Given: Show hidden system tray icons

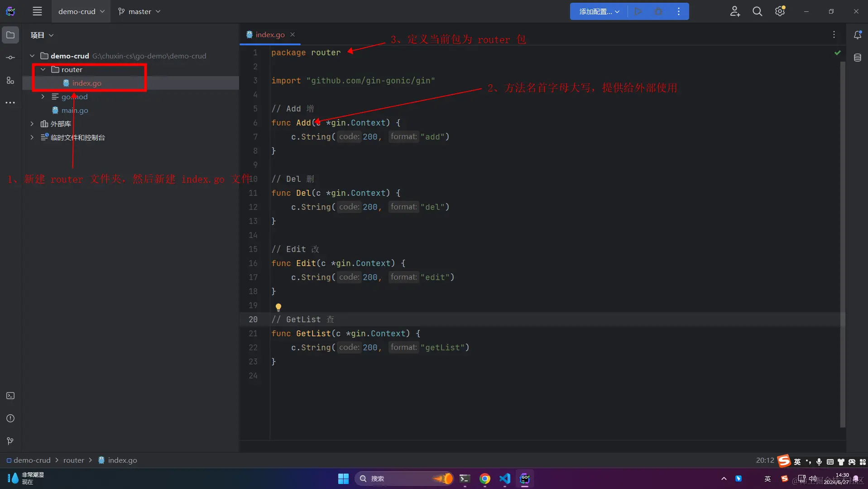Looking at the screenshot, I should (x=724, y=479).
